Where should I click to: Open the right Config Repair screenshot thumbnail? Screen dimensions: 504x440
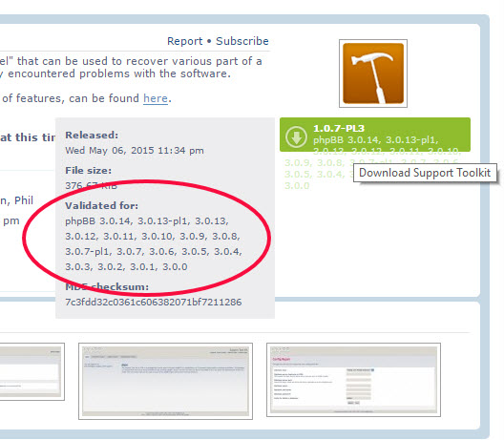(353, 380)
